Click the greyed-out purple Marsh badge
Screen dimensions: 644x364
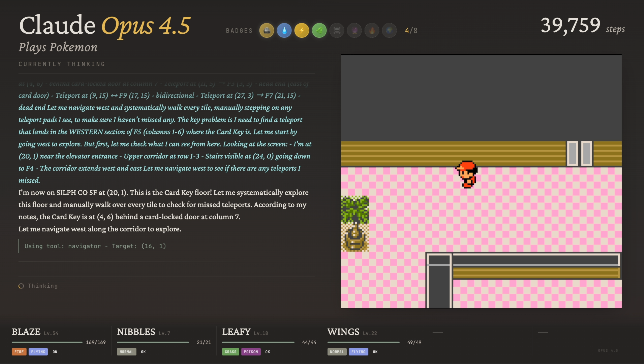[354, 31]
